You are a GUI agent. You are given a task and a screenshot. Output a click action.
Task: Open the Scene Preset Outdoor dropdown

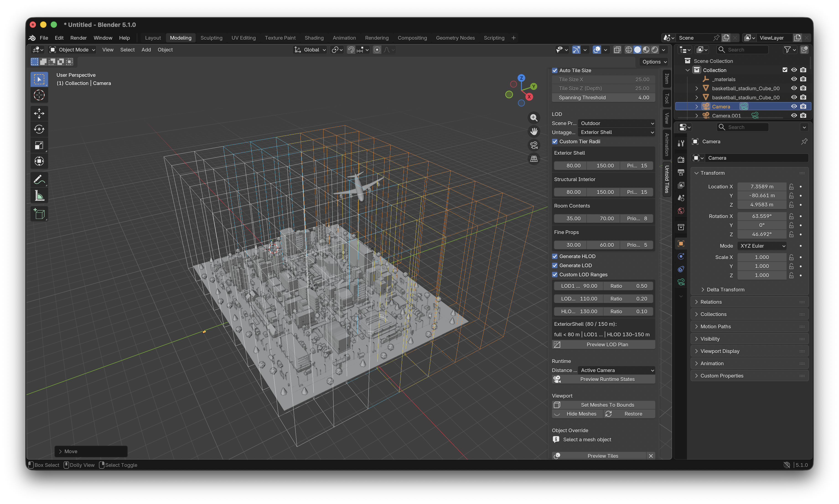point(616,123)
